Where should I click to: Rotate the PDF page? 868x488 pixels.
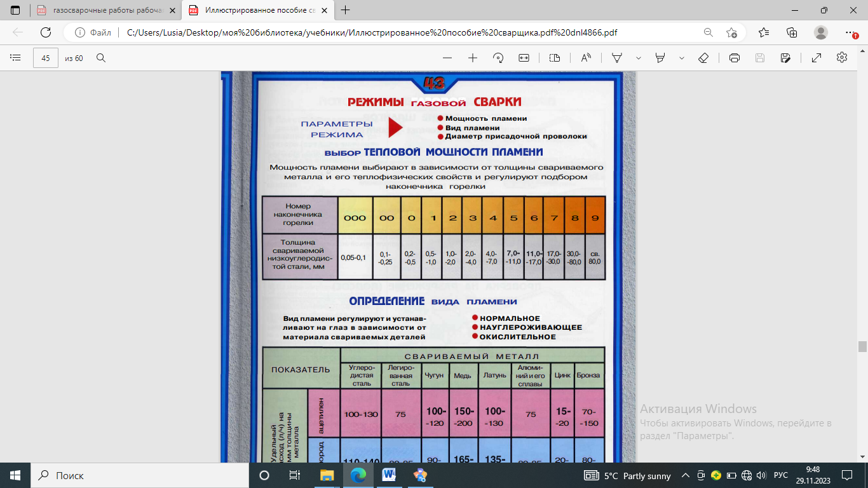tap(498, 58)
